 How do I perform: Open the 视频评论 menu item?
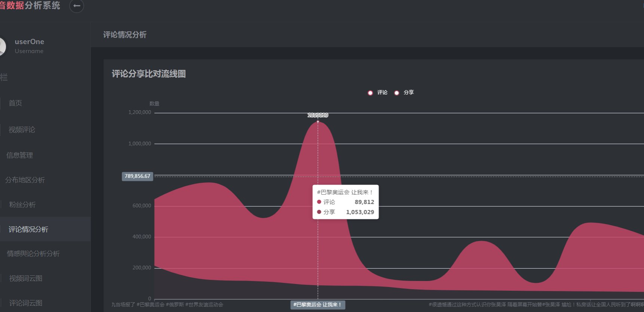click(x=22, y=130)
